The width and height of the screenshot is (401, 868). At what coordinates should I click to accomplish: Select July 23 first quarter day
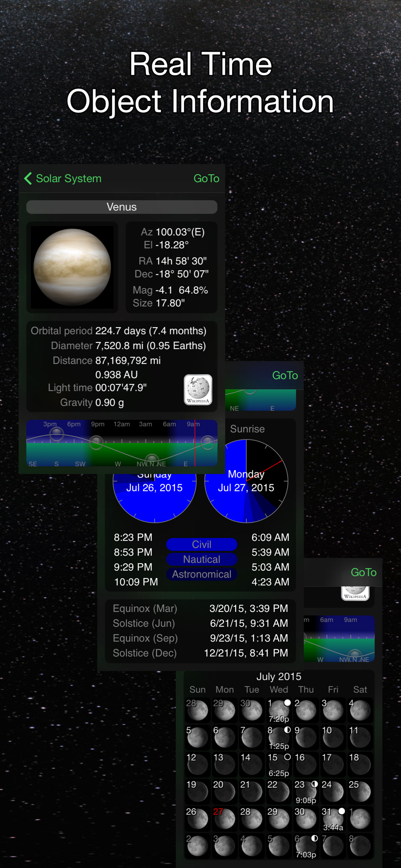click(x=306, y=792)
